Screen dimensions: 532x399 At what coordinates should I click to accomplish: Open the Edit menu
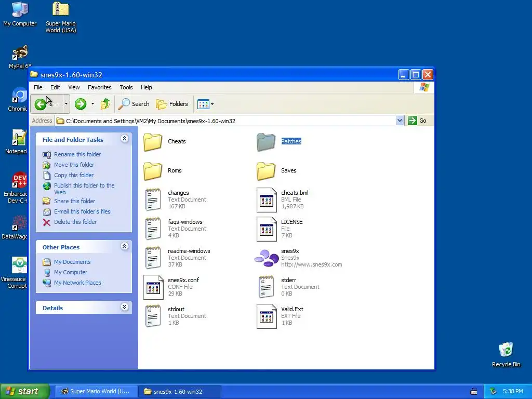pos(55,87)
